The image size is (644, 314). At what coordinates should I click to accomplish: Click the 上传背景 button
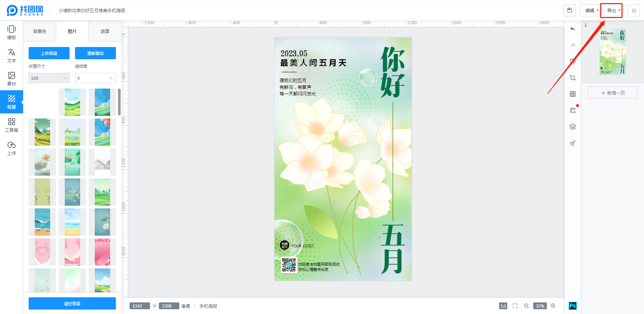[49, 53]
